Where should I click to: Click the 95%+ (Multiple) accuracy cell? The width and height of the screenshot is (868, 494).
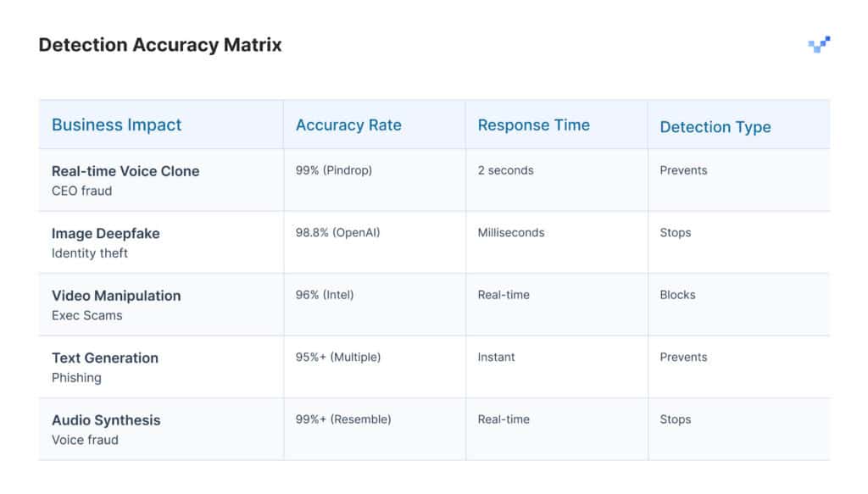point(338,357)
